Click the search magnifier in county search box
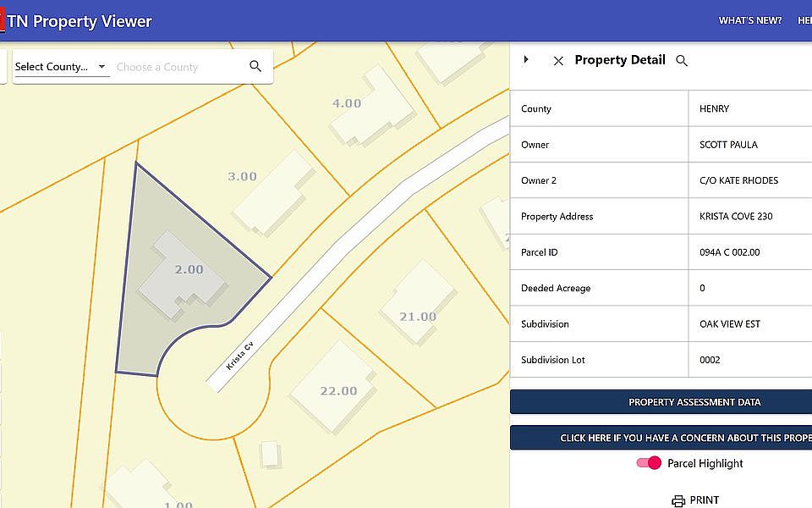 click(x=255, y=66)
